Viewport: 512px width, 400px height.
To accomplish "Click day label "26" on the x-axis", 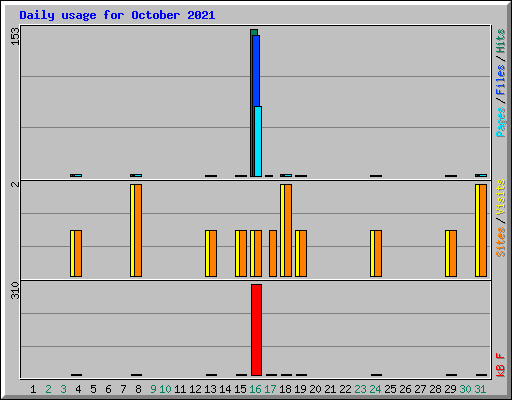I will click(405, 389).
